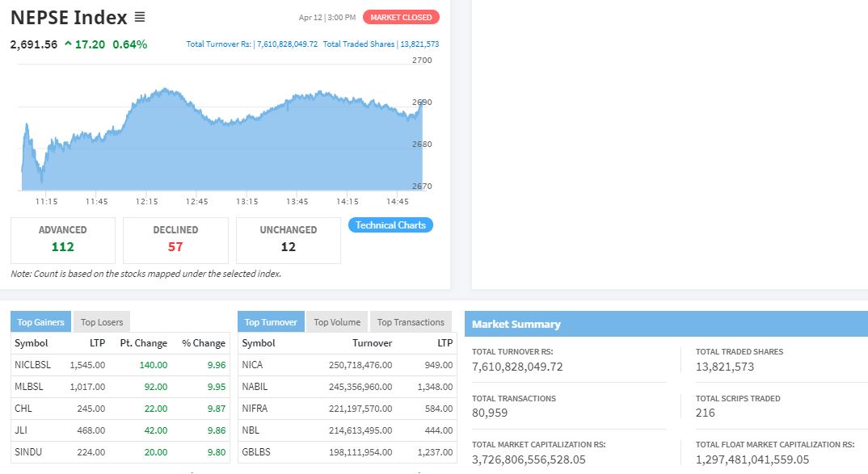Switch to the Top Losers tab
868x474 pixels.
pos(102,322)
